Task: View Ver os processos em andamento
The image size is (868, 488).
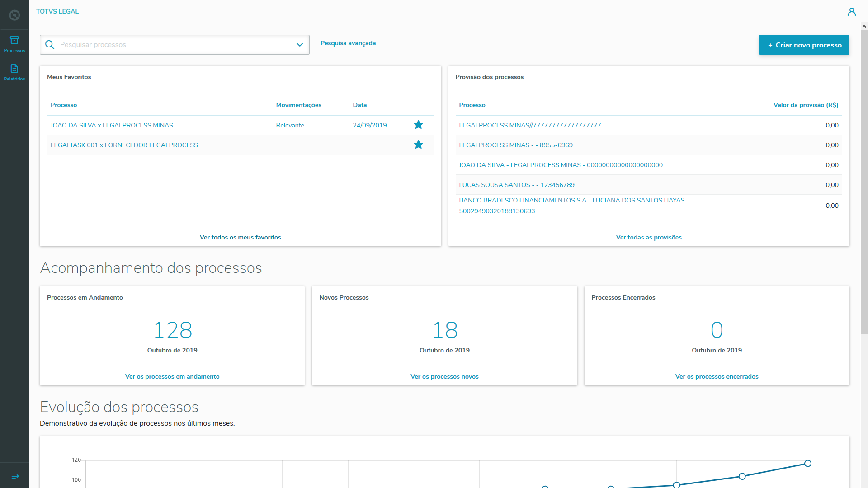Action: click(x=172, y=376)
